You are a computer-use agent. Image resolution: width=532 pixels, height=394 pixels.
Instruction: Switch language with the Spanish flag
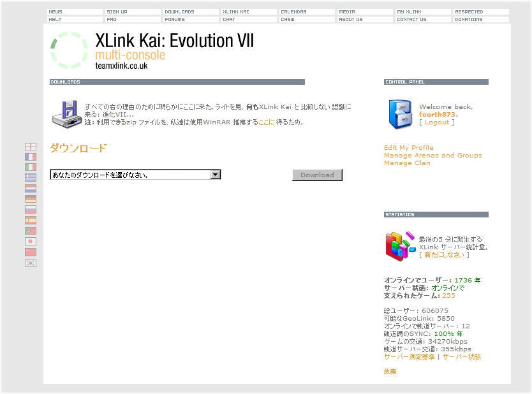coord(31,221)
